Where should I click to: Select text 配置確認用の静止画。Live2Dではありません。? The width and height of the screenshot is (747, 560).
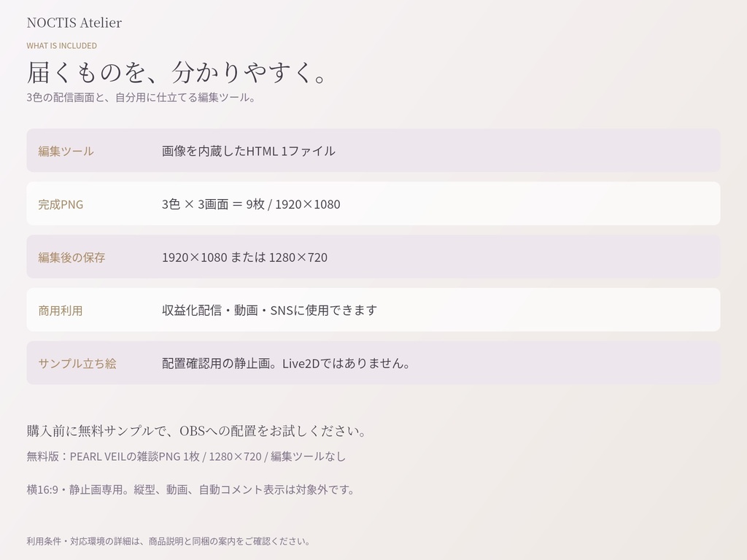286,363
